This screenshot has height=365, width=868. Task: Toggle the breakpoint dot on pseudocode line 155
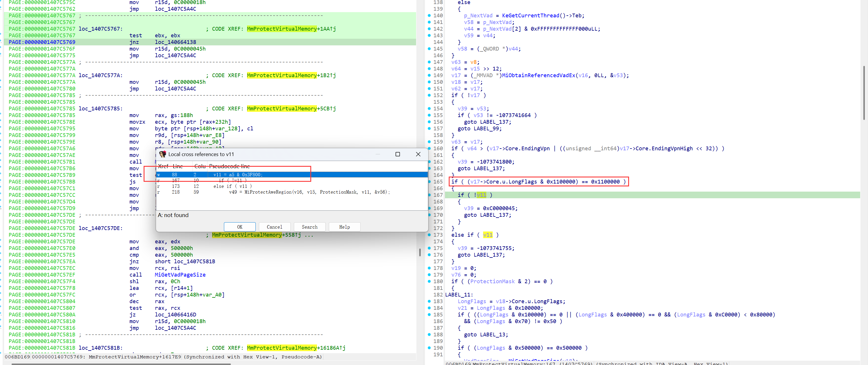pos(429,115)
